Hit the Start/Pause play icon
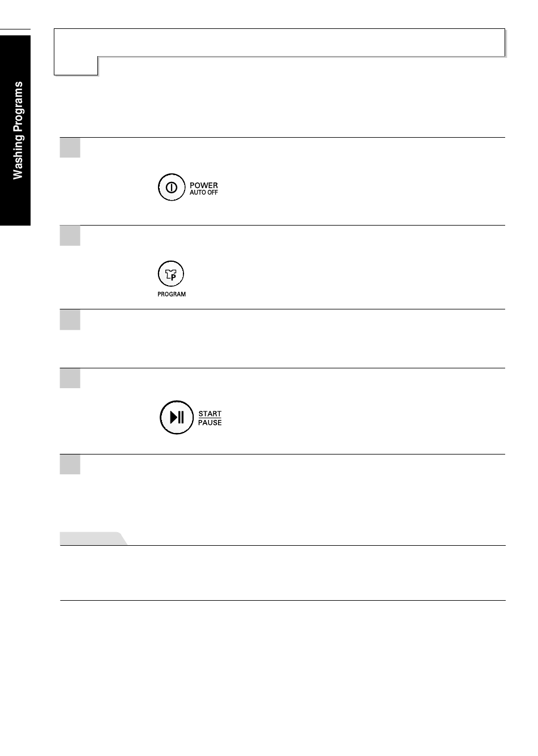Viewport: 538px width, 756px height. click(177, 418)
